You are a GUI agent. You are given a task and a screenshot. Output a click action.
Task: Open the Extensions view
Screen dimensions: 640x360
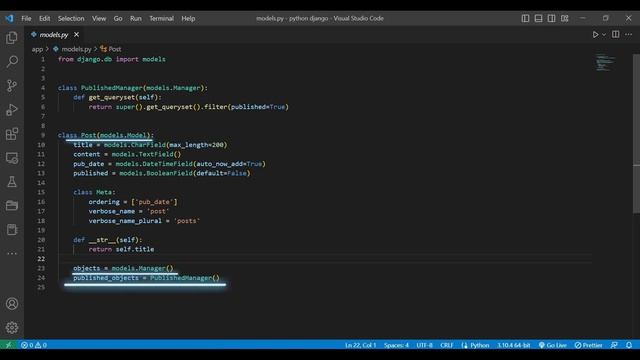pos(12,134)
